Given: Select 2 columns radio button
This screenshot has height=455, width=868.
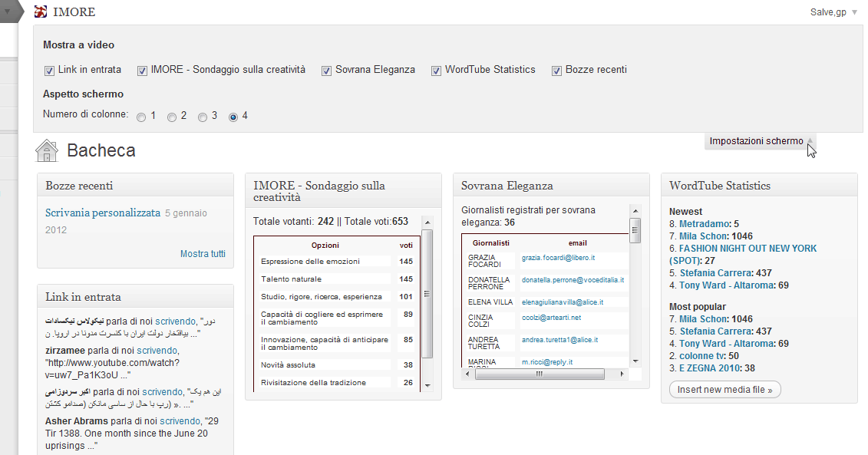Looking at the screenshot, I should pos(172,117).
